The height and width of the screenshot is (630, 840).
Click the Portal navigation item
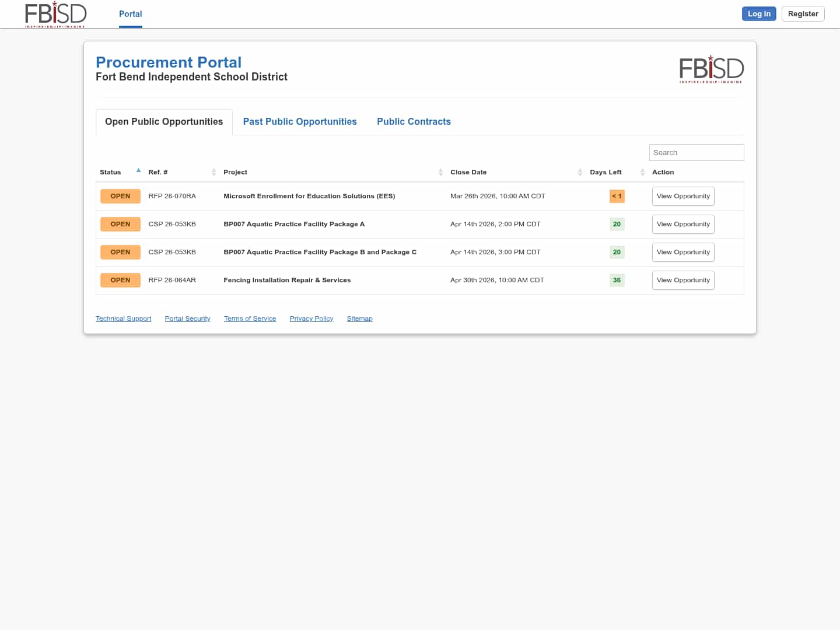click(x=130, y=14)
